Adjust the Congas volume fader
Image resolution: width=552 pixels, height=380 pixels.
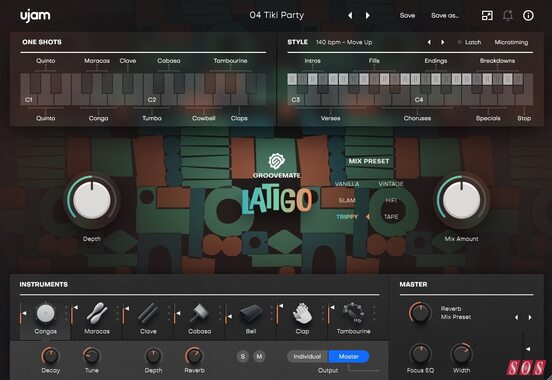pyautogui.click(x=23, y=313)
